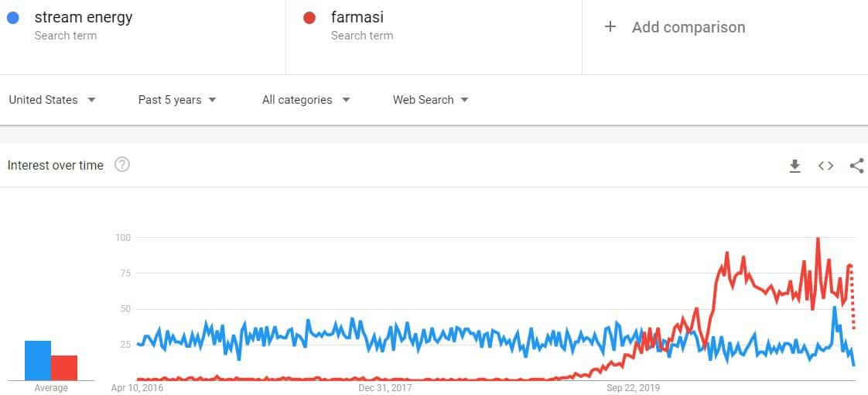The width and height of the screenshot is (868, 395).
Task: Change the Web Search type dropdown
Action: [431, 100]
